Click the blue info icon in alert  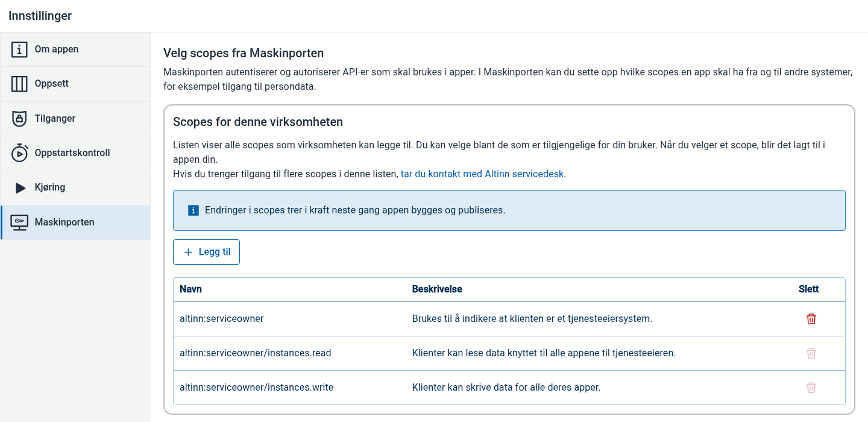193,210
